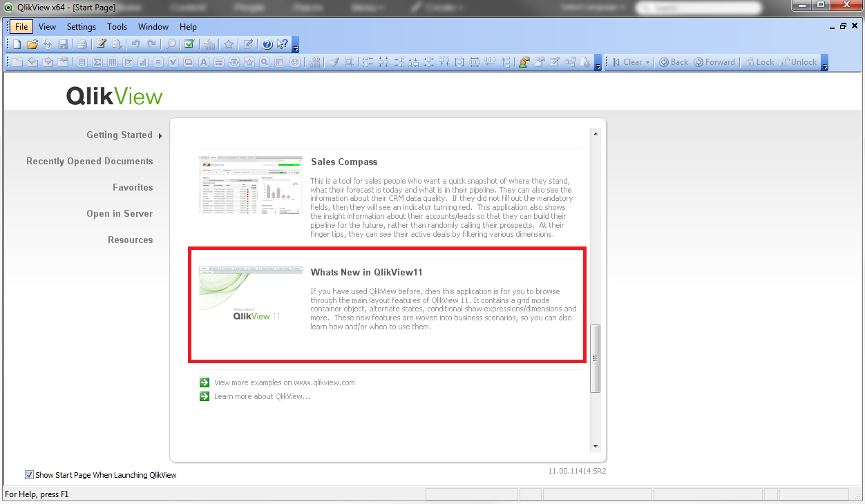The width and height of the screenshot is (865, 504).
Task: Click the Create Table Box grid icon
Action: tap(113, 62)
